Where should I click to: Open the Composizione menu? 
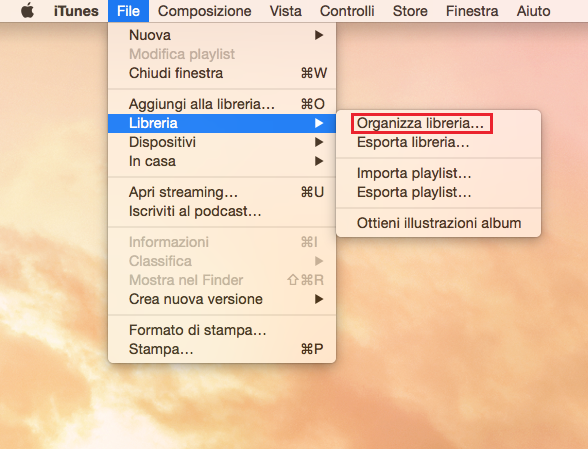coord(204,11)
